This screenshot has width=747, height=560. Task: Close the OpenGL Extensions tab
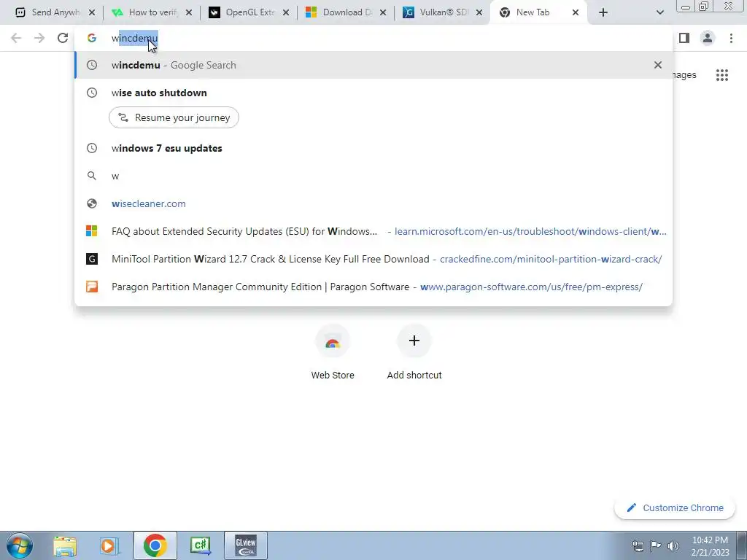pyautogui.click(x=286, y=12)
